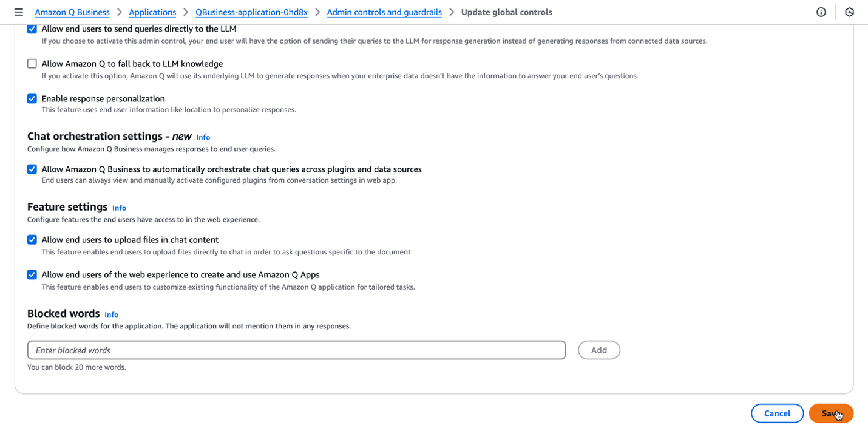Disable Enable response personalization checkbox
This screenshot has width=868, height=445.
[32, 99]
